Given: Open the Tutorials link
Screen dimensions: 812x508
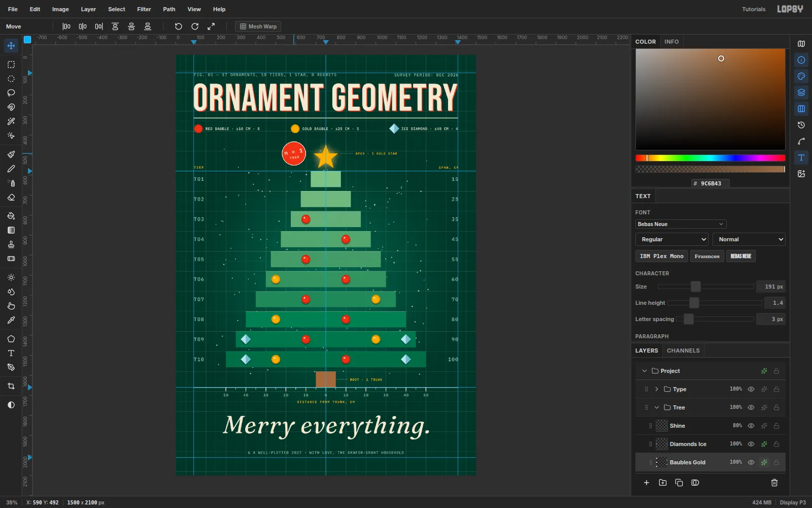Looking at the screenshot, I should click(754, 9).
